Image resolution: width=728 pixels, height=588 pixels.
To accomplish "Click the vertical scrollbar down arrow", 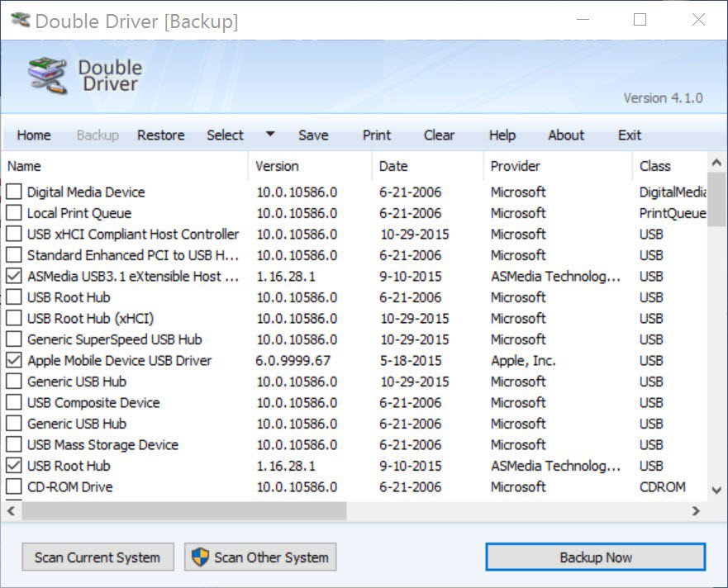I will pyautogui.click(x=716, y=490).
